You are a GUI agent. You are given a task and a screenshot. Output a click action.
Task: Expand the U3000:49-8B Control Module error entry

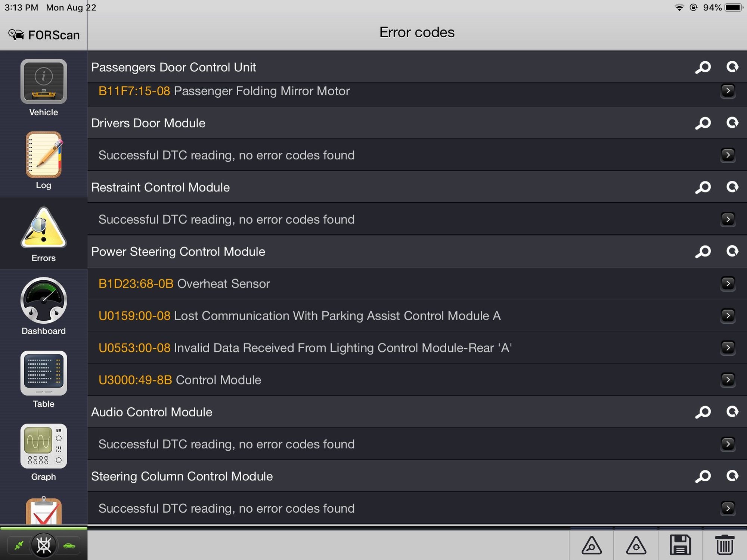click(x=728, y=380)
